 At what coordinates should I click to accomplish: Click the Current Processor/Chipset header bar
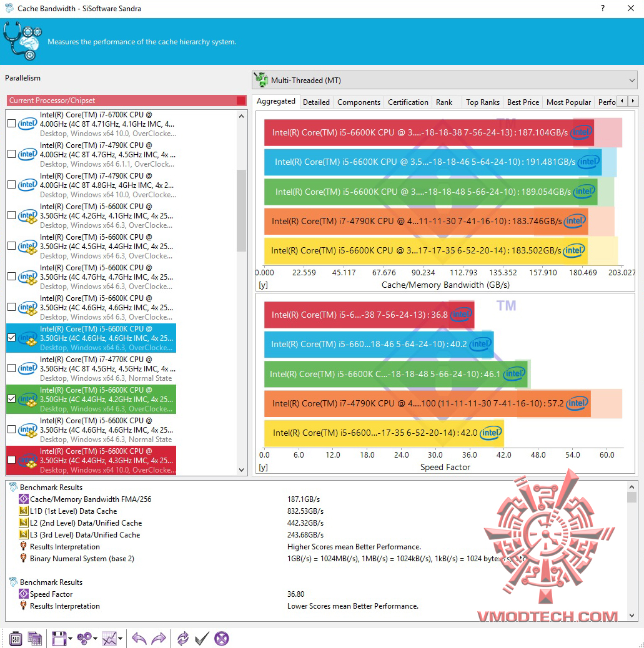pyautogui.click(x=126, y=101)
